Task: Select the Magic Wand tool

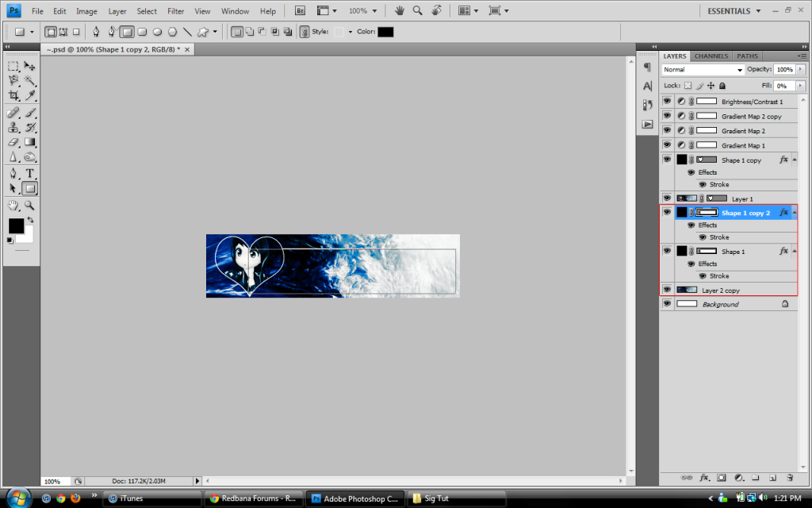Action: point(29,80)
